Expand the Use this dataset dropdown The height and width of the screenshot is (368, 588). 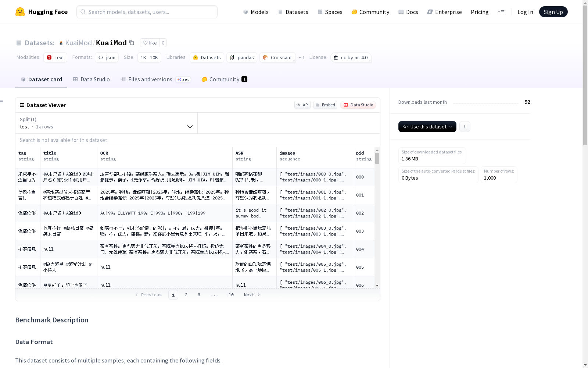427,127
